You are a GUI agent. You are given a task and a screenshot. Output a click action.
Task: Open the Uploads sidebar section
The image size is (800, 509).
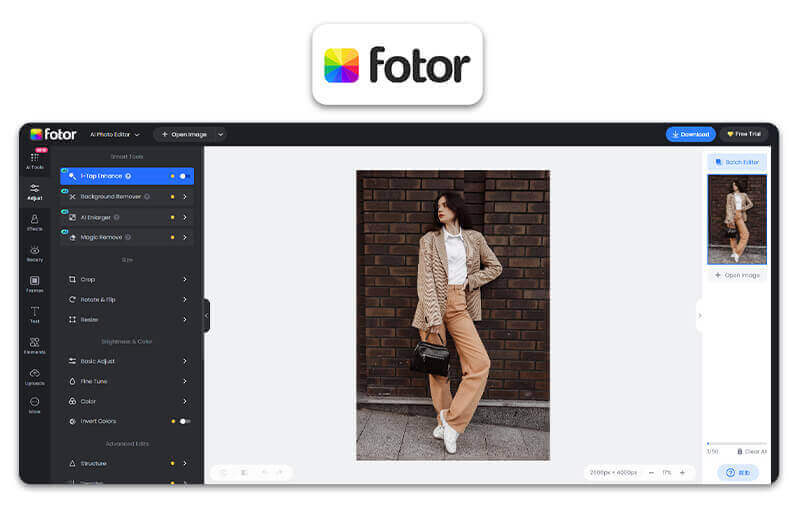coord(35,377)
